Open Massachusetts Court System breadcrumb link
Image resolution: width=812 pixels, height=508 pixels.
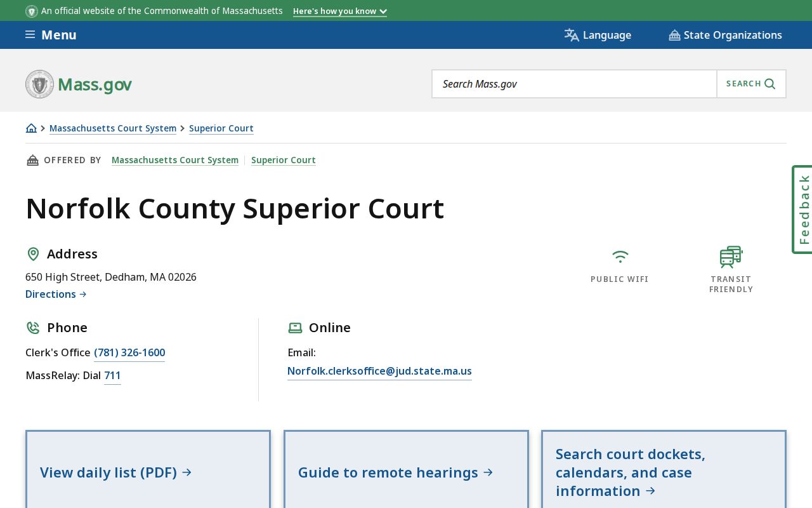point(113,128)
